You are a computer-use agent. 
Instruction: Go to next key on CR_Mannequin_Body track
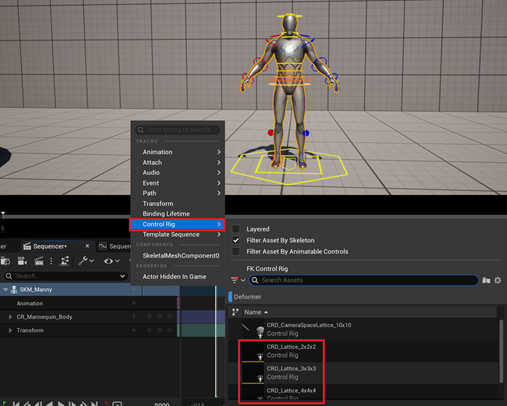[170, 316]
